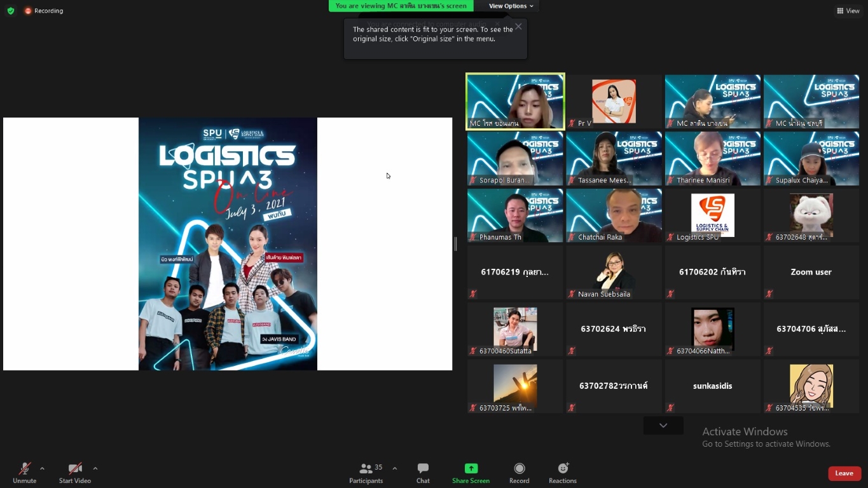Click the View layout button
Viewport: 868px width, 488px height.
pos(848,11)
